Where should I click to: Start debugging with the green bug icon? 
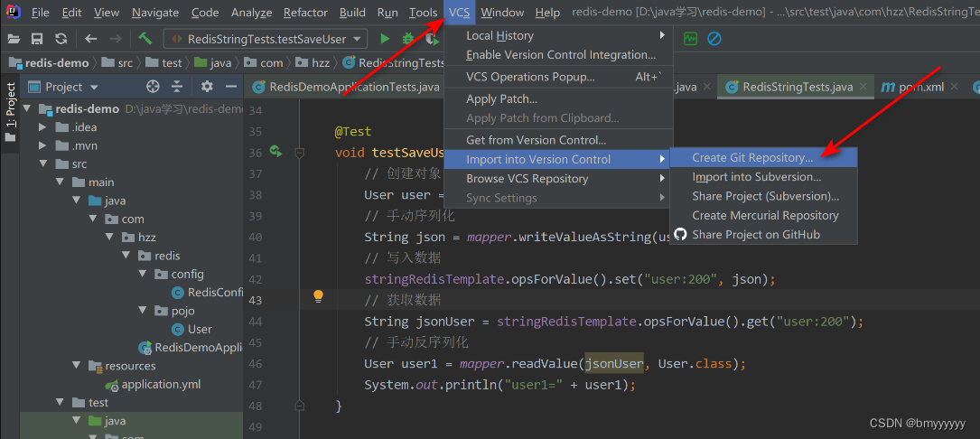[409, 39]
